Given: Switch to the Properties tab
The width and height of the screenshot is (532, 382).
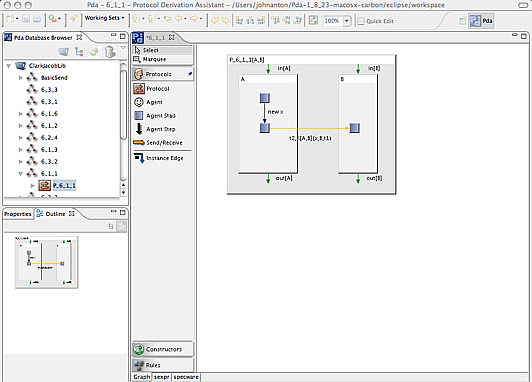Looking at the screenshot, I should 18,214.
